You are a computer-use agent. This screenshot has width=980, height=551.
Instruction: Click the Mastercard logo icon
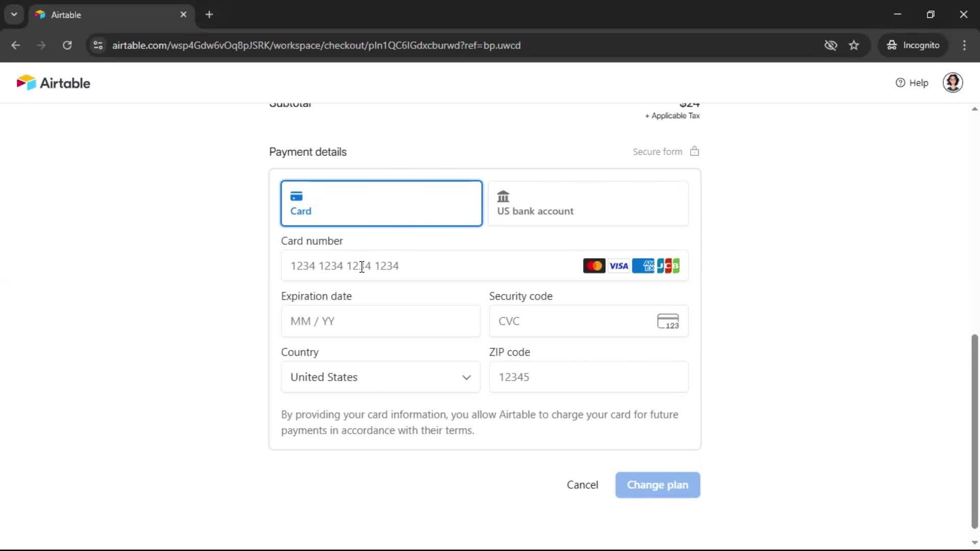[x=594, y=266]
